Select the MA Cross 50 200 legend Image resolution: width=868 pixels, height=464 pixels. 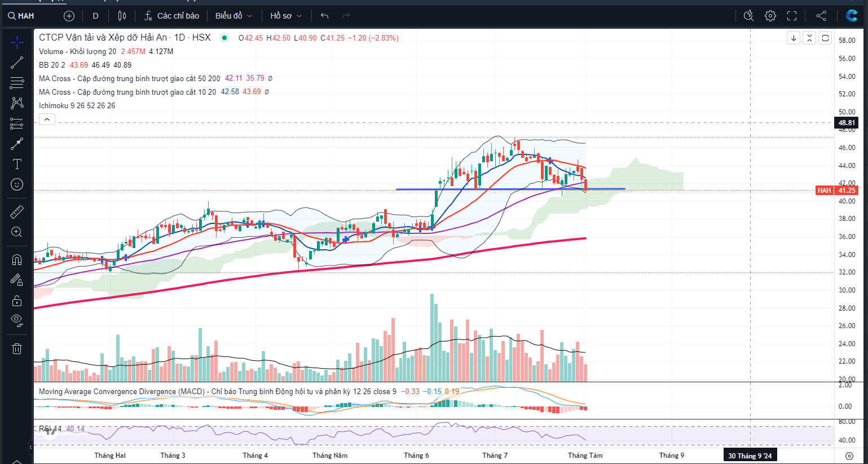tap(129, 78)
